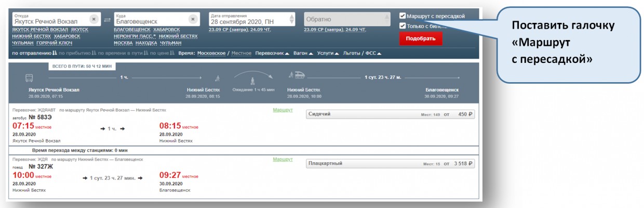Open Маршрут link for bus № 583Э
Image resolution: width=644 pixels, height=208 pixels.
pyautogui.click(x=283, y=110)
